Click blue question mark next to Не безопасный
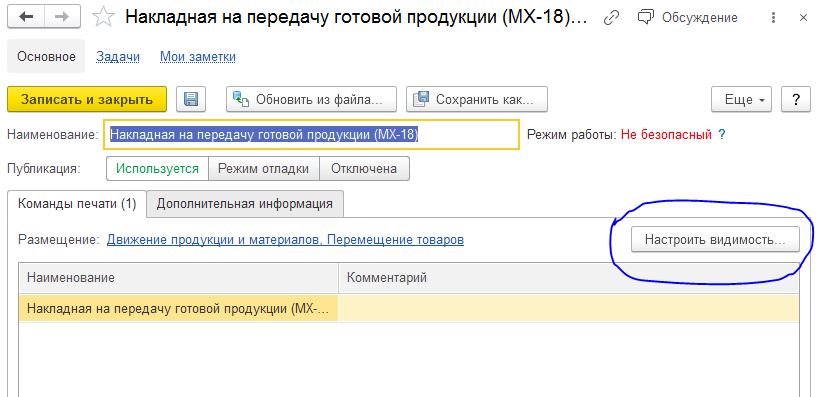The height and width of the screenshot is (397, 828). 721,135
